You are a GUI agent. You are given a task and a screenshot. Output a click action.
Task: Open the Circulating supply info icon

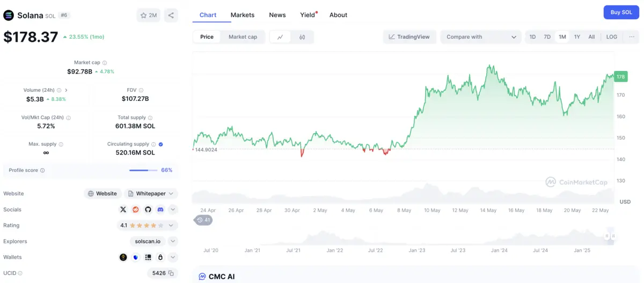point(153,144)
